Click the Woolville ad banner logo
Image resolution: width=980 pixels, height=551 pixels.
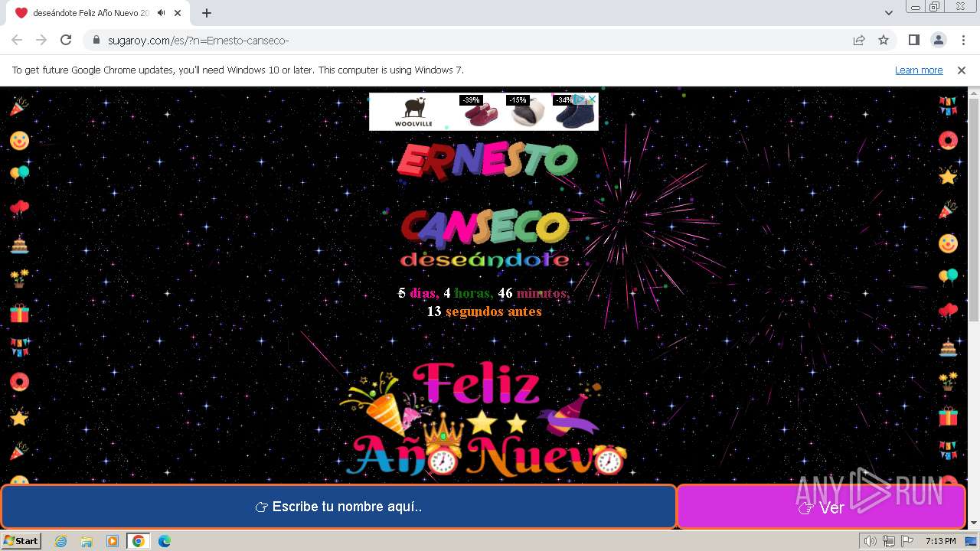413,112
